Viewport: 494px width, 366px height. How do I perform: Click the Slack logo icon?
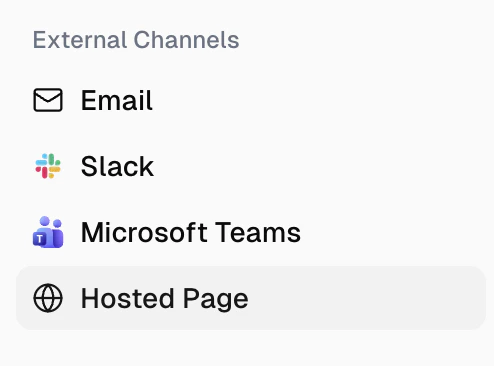[x=48, y=166]
